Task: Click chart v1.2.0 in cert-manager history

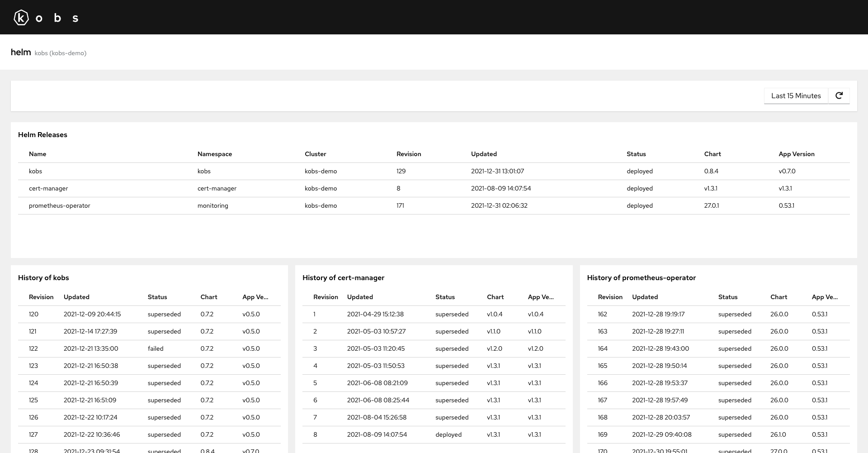Action: [495, 348]
